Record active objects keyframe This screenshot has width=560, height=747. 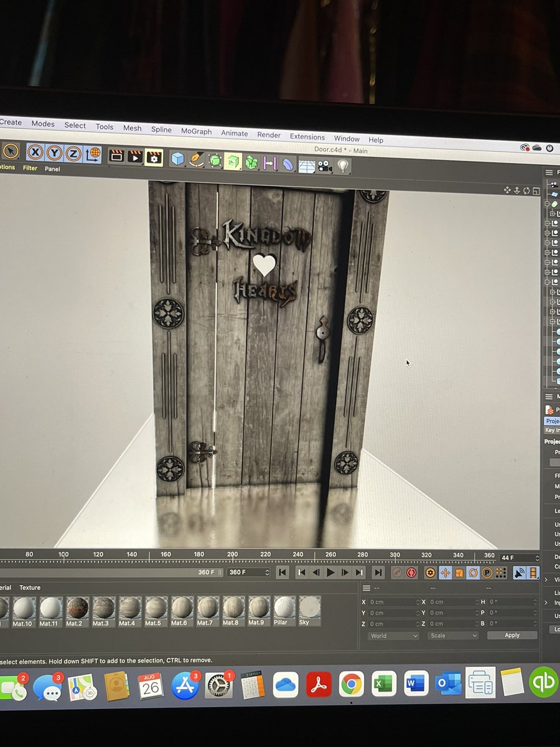[x=397, y=573]
